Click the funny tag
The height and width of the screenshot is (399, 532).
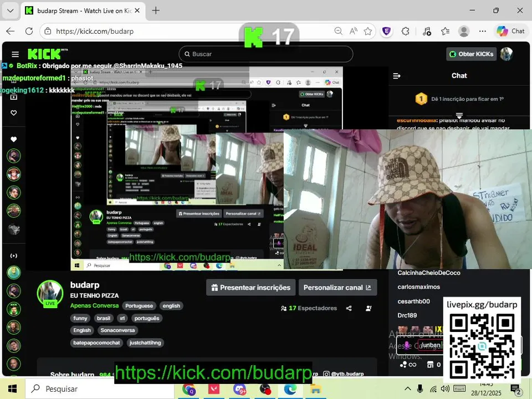pyautogui.click(x=80, y=318)
